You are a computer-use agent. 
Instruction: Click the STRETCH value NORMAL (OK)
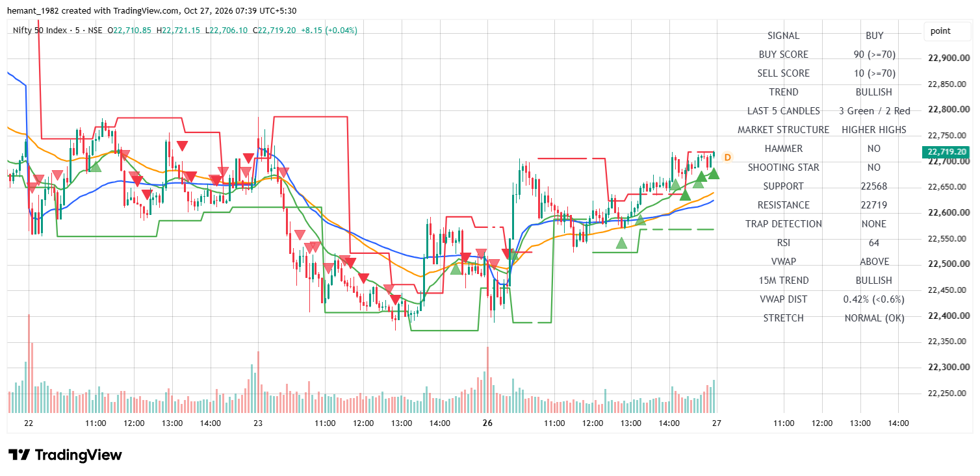click(874, 318)
